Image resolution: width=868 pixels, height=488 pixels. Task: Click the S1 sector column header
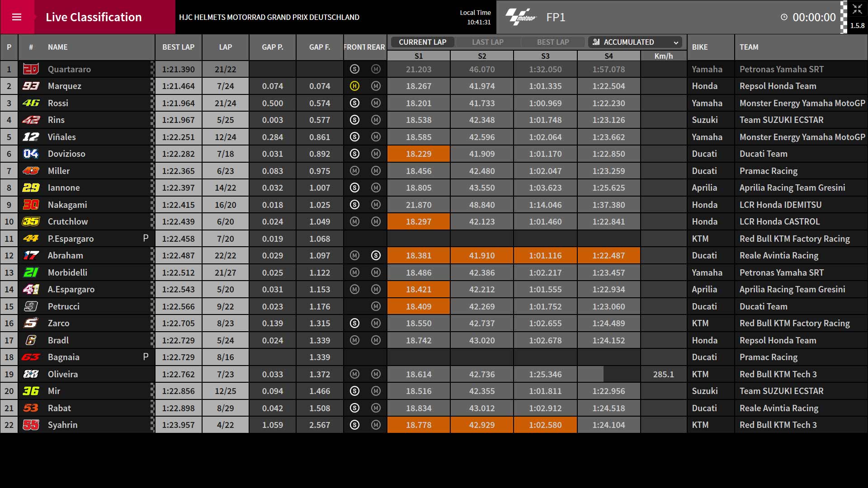pyautogui.click(x=419, y=56)
